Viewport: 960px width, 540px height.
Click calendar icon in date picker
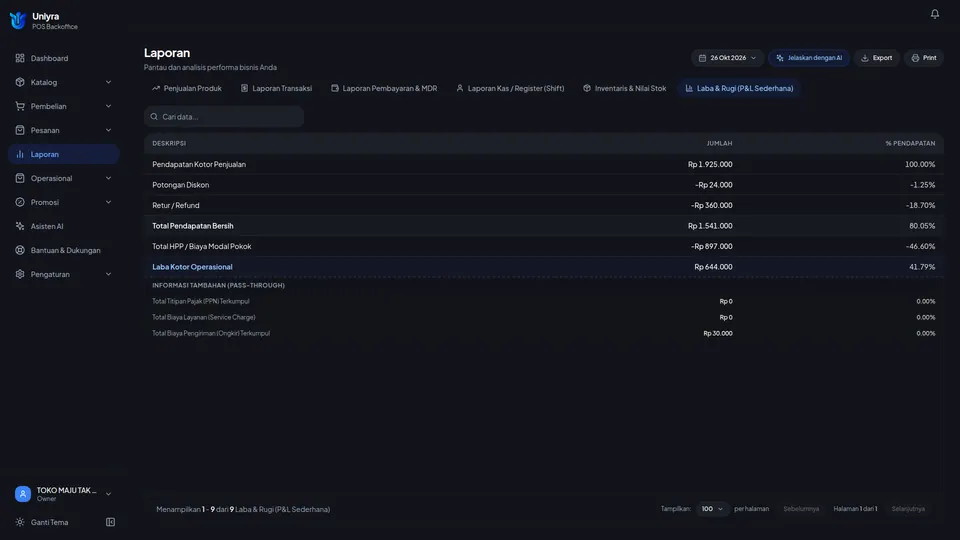point(702,58)
